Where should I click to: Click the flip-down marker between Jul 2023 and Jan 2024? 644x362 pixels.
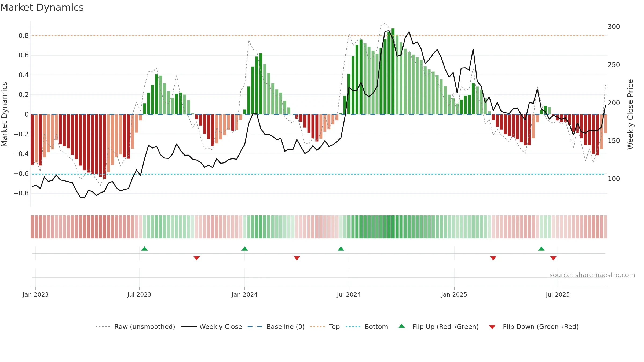click(x=197, y=258)
